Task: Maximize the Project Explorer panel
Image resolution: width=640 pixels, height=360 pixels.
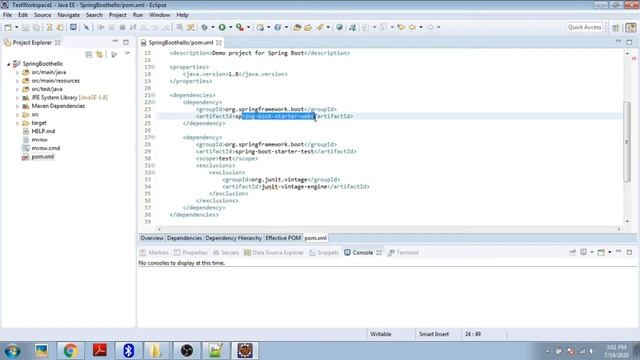Action: pyautogui.click(x=126, y=42)
